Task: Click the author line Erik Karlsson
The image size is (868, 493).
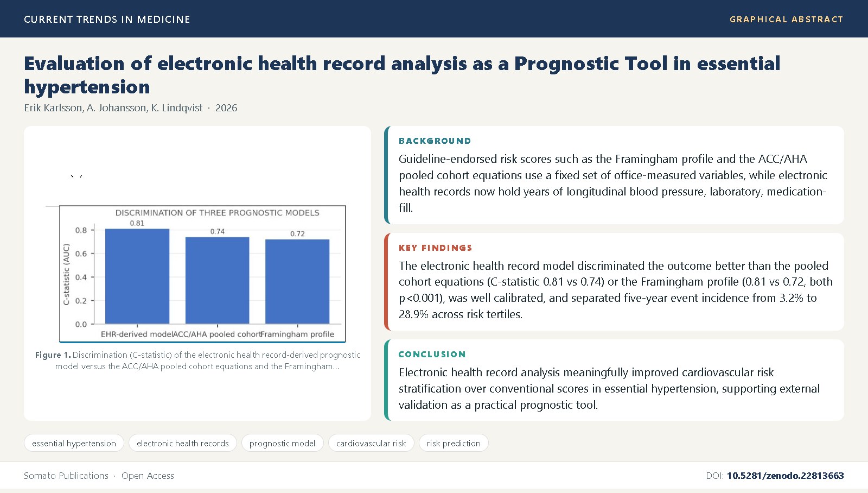Action: pos(130,108)
